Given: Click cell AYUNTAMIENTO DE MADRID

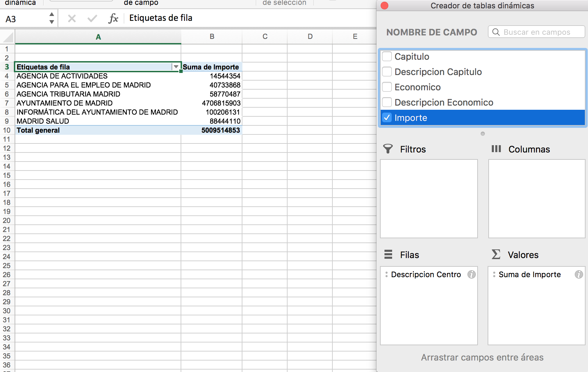Looking at the screenshot, I should point(98,103).
